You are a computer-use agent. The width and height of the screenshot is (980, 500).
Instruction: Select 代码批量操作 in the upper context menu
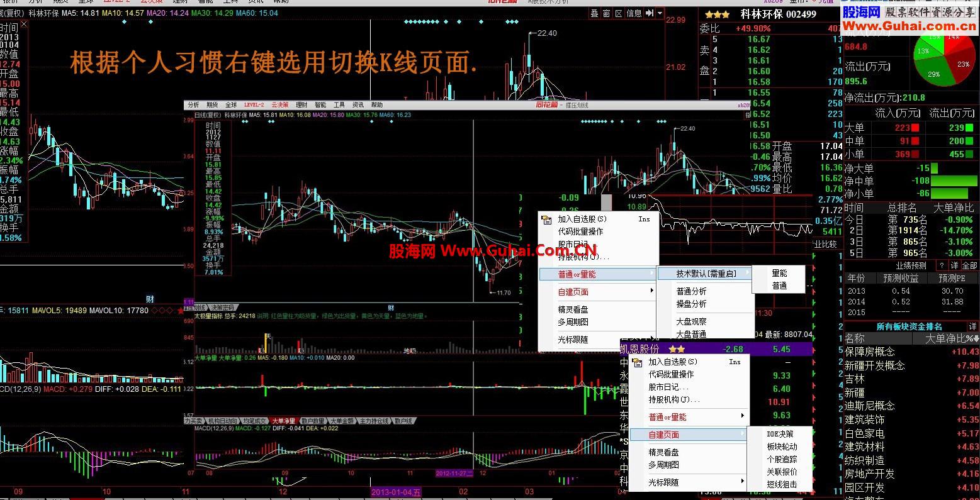[x=580, y=231]
